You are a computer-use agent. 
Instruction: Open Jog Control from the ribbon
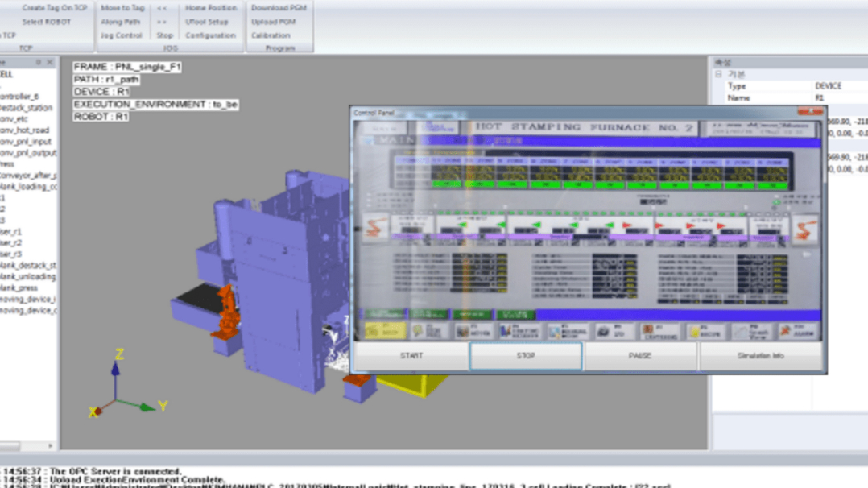click(122, 35)
